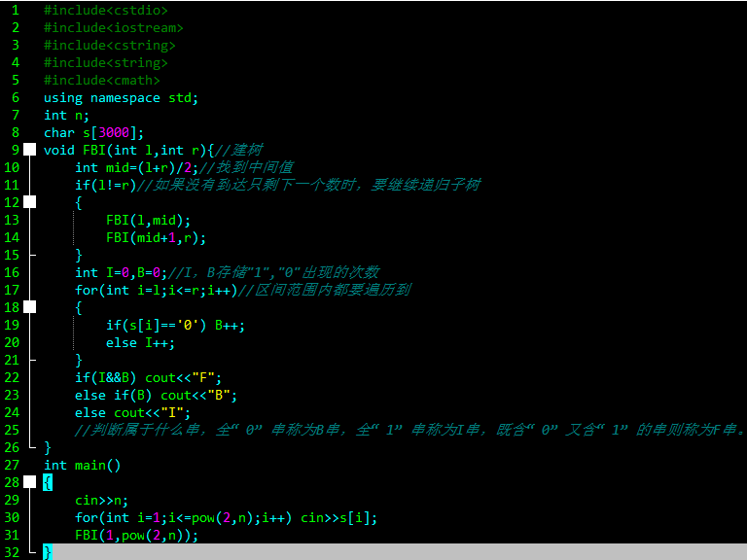Screen dimensions: 747x560
Task: Click on '#include<cstdio>' text
Action: pos(106,10)
